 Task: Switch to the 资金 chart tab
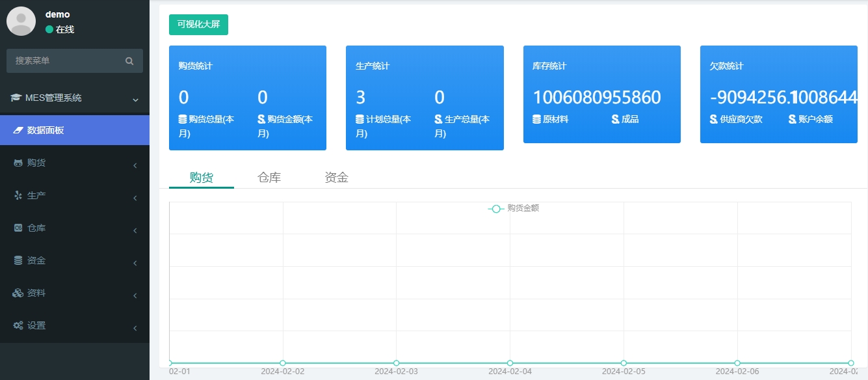[x=336, y=178]
